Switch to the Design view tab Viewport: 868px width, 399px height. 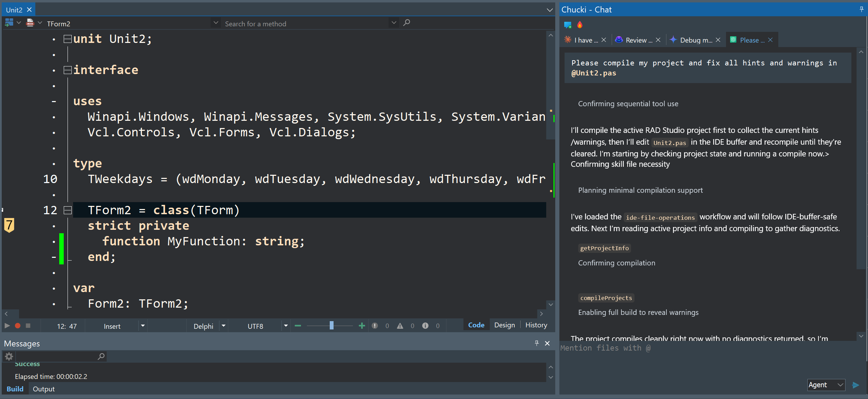[x=504, y=325]
